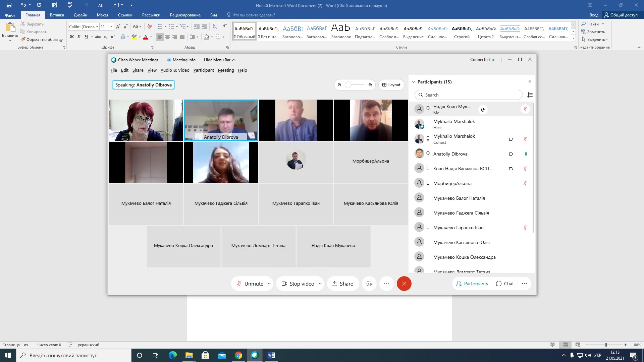644x362 pixels.
Task: Open Webex Meeting menu
Action: 226,70
